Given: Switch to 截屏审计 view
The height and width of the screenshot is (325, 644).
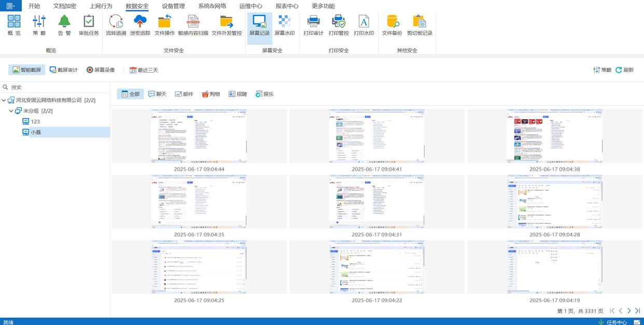Looking at the screenshot, I should pyautogui.click(x=64, y=70).
